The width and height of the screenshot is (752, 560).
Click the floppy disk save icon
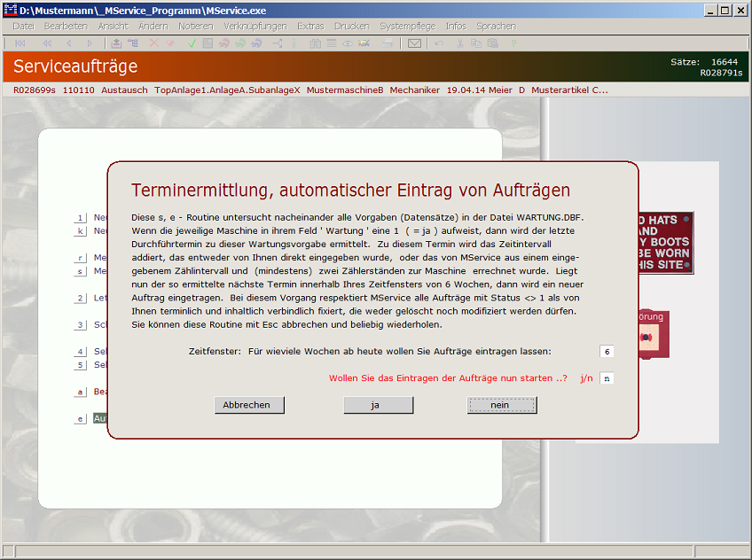point(207,43)
